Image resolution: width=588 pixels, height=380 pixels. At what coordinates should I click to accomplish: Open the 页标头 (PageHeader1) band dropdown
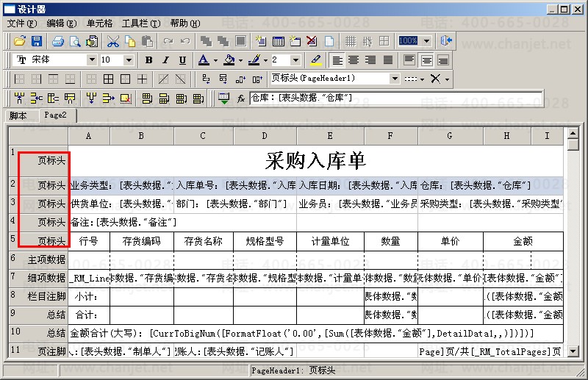click(x=395, y=79)
